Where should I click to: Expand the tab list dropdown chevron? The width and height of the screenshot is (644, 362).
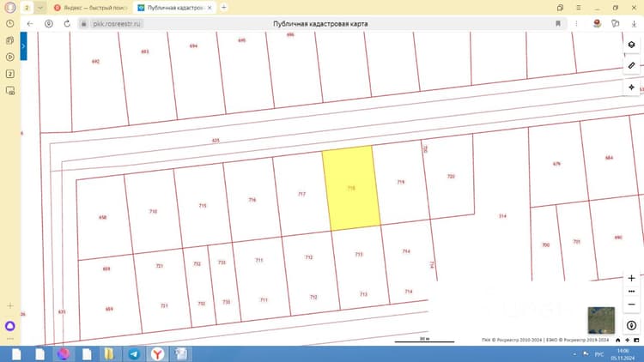coord(40,8)
